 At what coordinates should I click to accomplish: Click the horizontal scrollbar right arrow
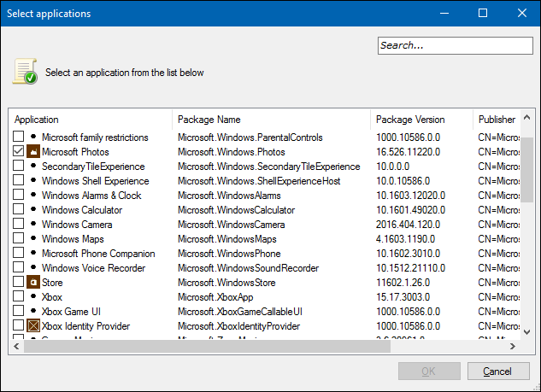pos(514,346)
